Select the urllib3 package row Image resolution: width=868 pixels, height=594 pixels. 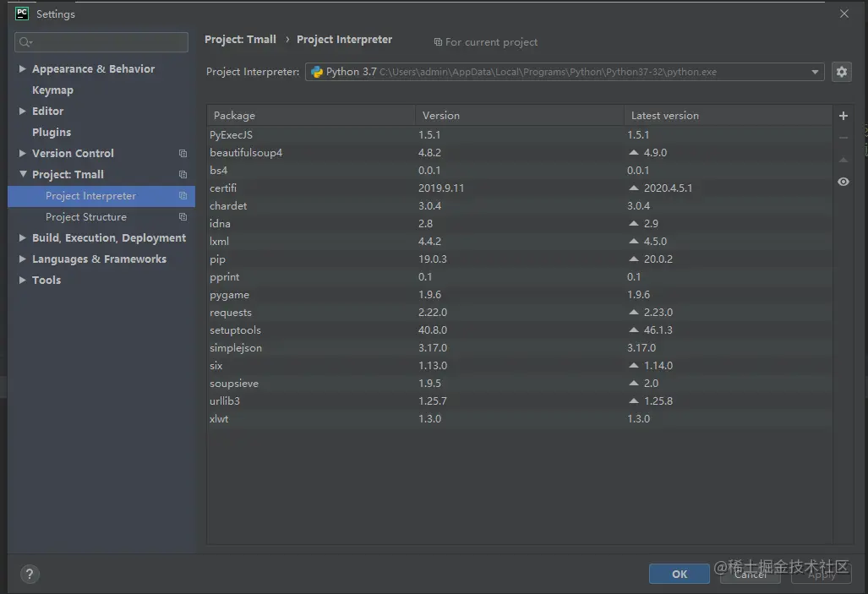519,401
